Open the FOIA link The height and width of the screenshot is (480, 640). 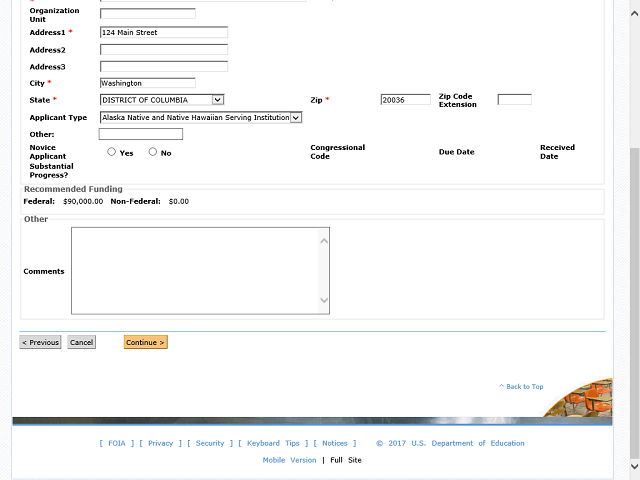pyautogui.click(x=117, y=443)
